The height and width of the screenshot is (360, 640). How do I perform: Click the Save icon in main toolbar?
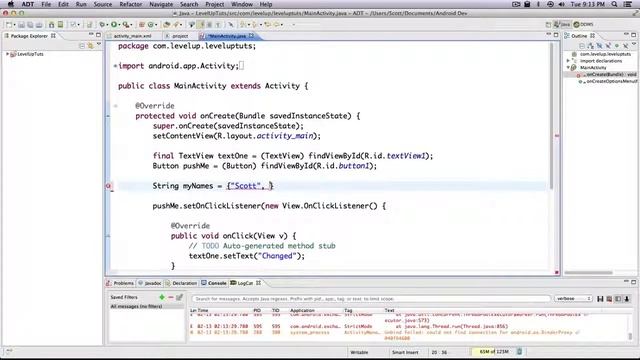(21, 25)
